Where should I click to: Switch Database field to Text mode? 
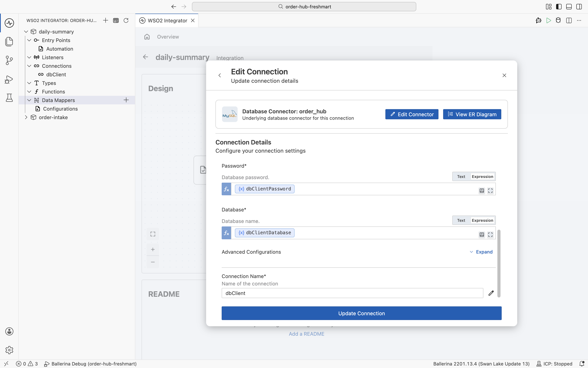tap(461, 220)
